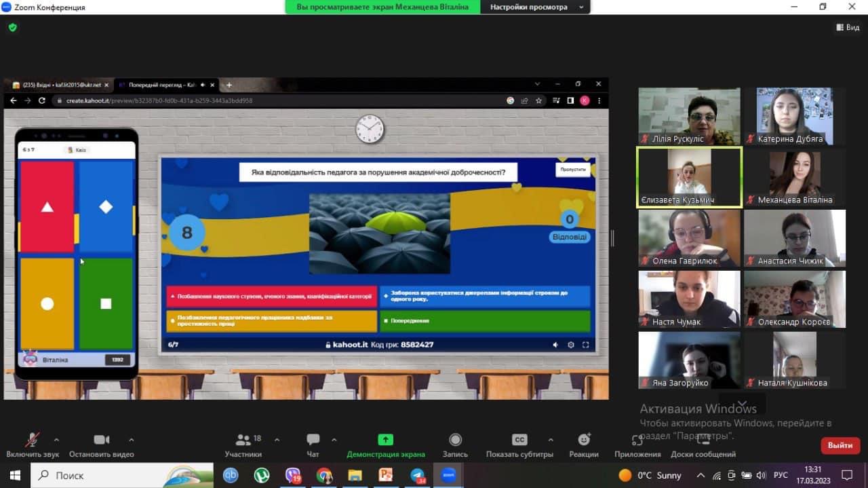Image resolution: width=868 pixels, height=488 pixels.
Task: Open new browser tab with plus
Action: pyautogui.click(x=229, y=85)
